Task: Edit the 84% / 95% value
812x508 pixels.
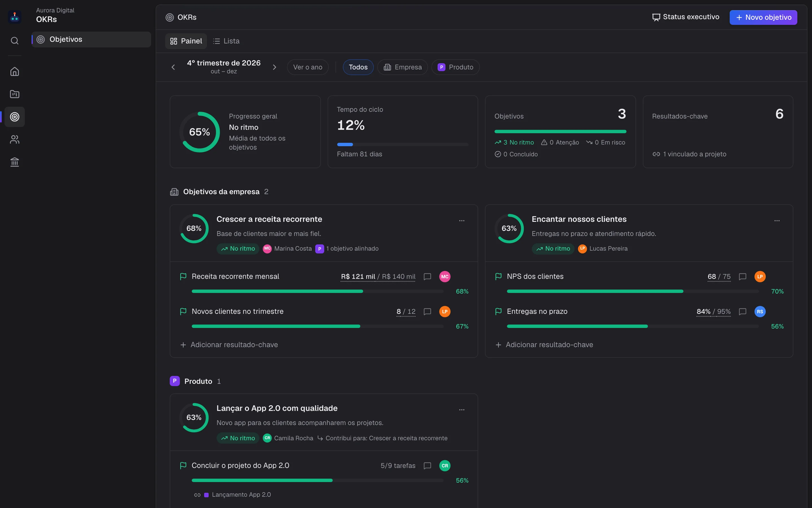Action: (713, 312)
